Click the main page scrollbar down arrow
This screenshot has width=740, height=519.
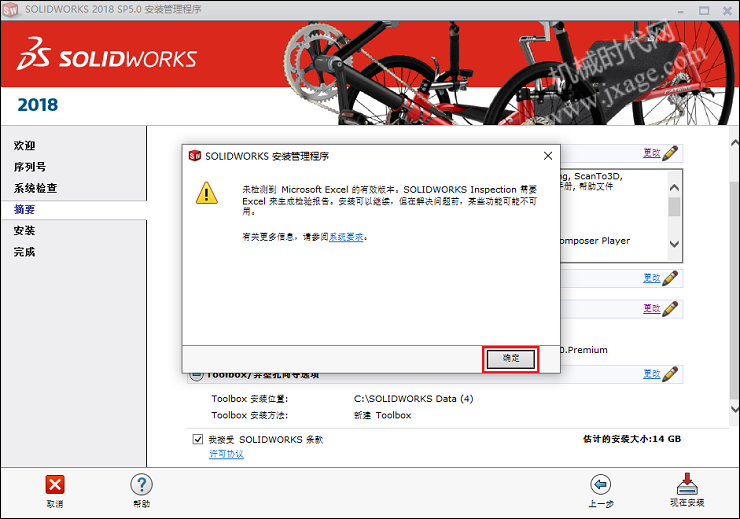pos(734,409)
